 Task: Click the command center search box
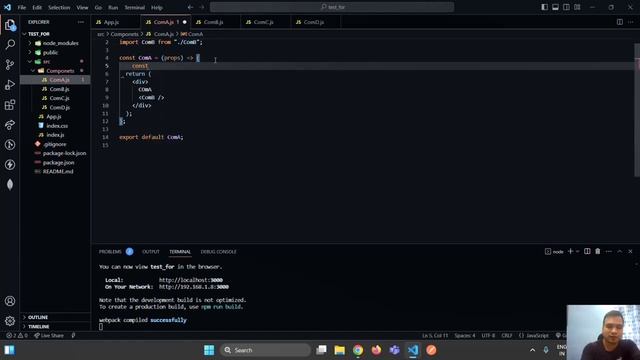[x=332, y=7]
